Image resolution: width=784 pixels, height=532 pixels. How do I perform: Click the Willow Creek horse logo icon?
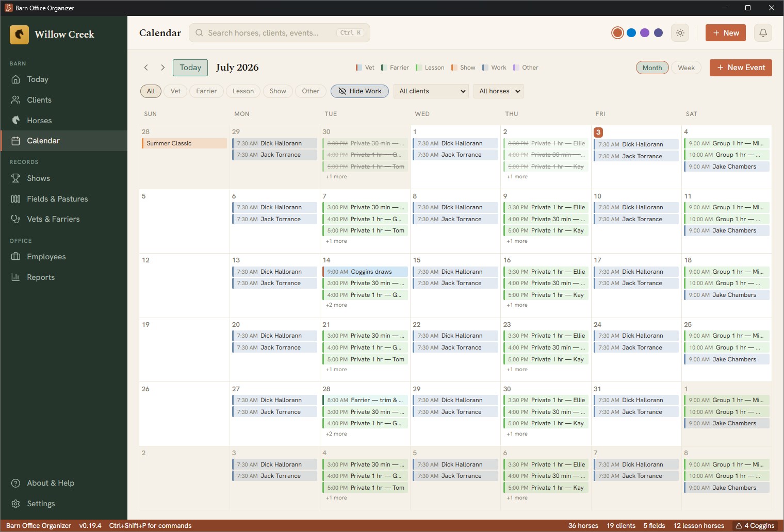[19, 35]
